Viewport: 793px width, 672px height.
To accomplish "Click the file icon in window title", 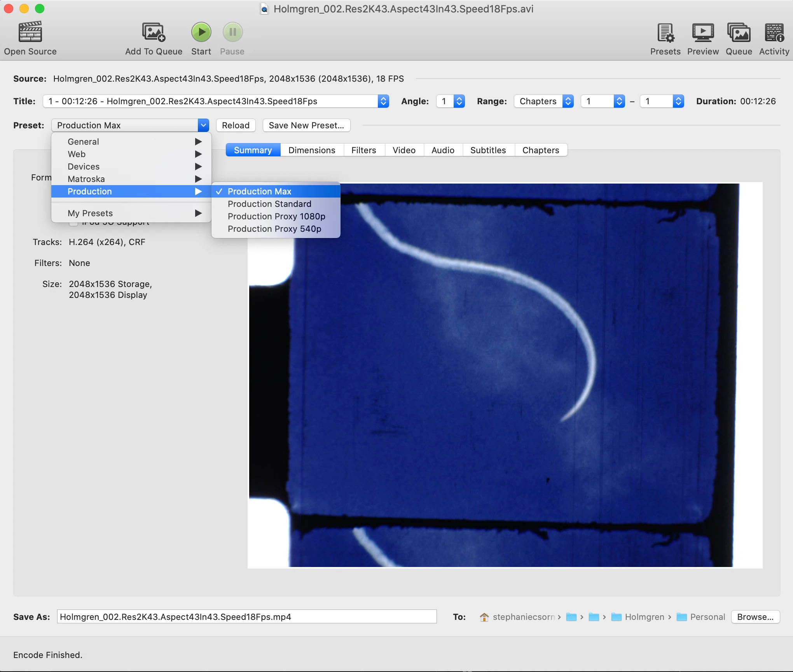I will (264, 9).
